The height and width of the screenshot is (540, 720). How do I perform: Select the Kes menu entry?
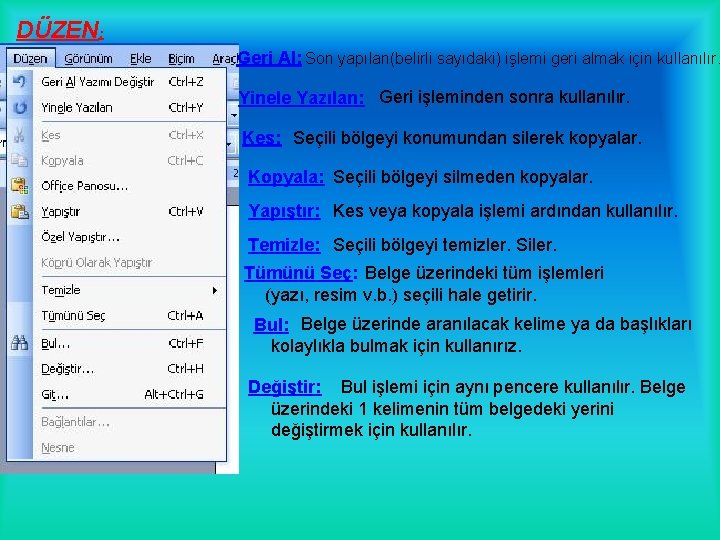(x=129, y=135)
